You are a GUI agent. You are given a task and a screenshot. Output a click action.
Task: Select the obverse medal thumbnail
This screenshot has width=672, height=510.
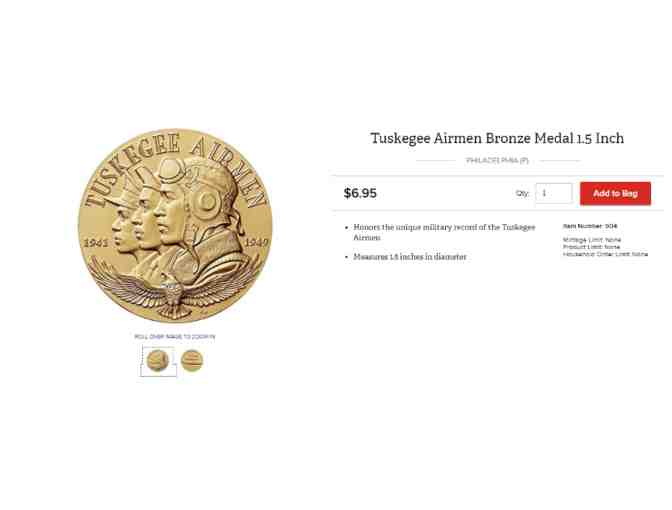(157, 360)
